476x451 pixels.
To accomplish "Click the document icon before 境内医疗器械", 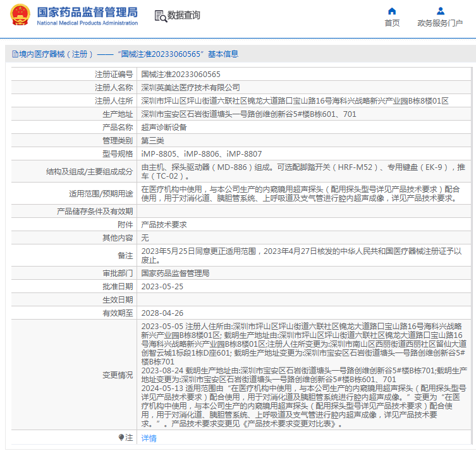I will [14, 54].
